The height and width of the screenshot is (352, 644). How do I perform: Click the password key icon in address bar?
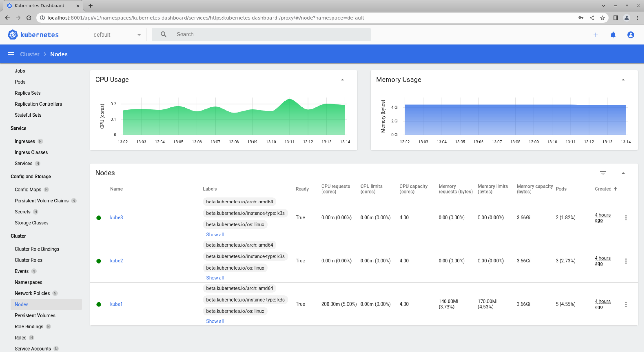[x=581, y=18]
